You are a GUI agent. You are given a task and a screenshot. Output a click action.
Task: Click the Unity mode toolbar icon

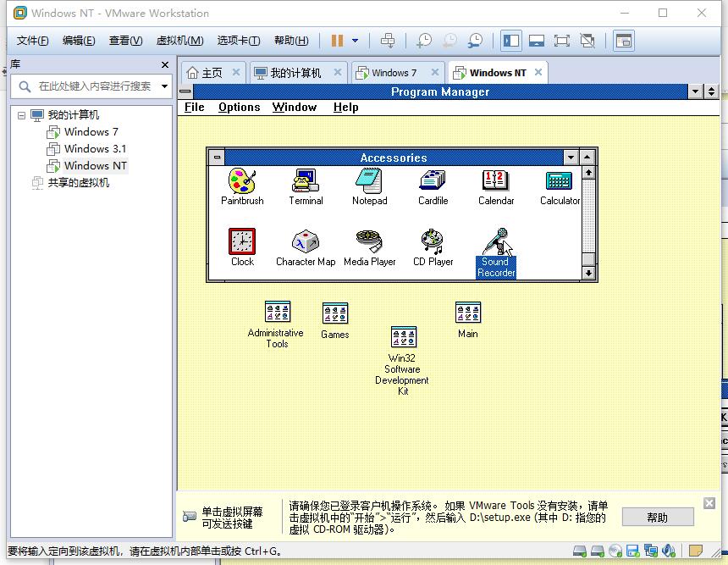pyautogui.click(x=587, y=41)
